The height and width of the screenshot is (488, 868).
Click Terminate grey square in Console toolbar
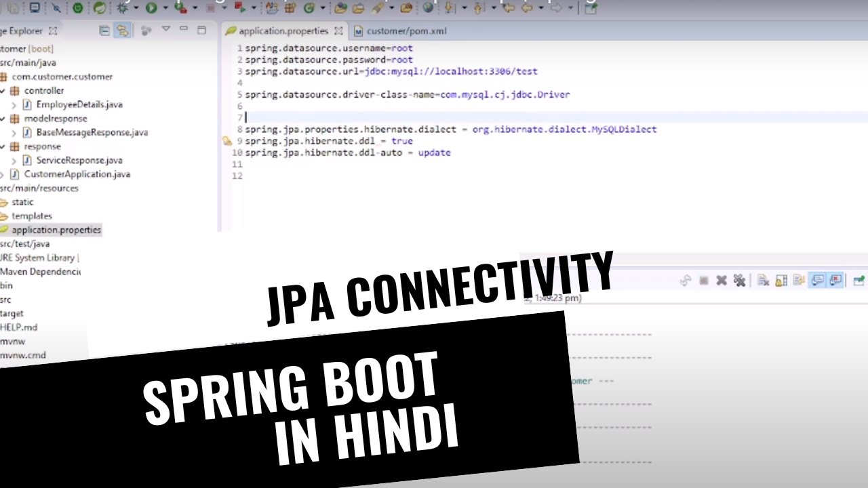pyautogui.click(x=704, y=280)
